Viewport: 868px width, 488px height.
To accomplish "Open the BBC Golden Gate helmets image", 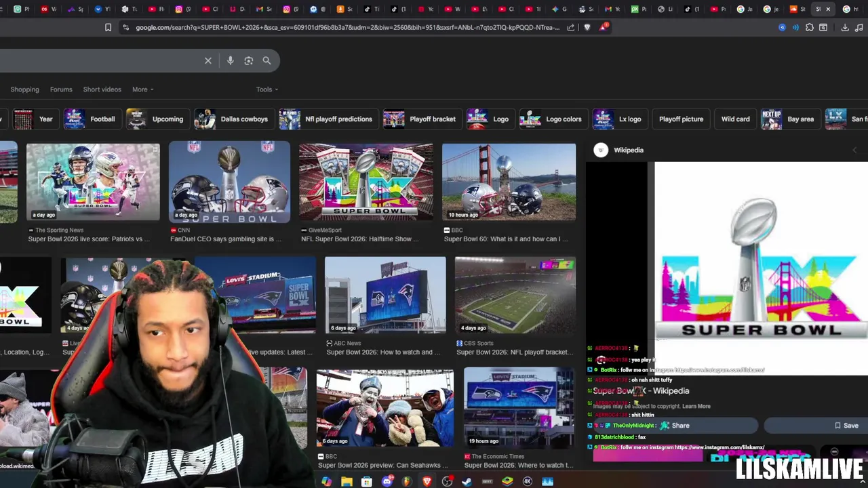I will [x=509, y=182].
